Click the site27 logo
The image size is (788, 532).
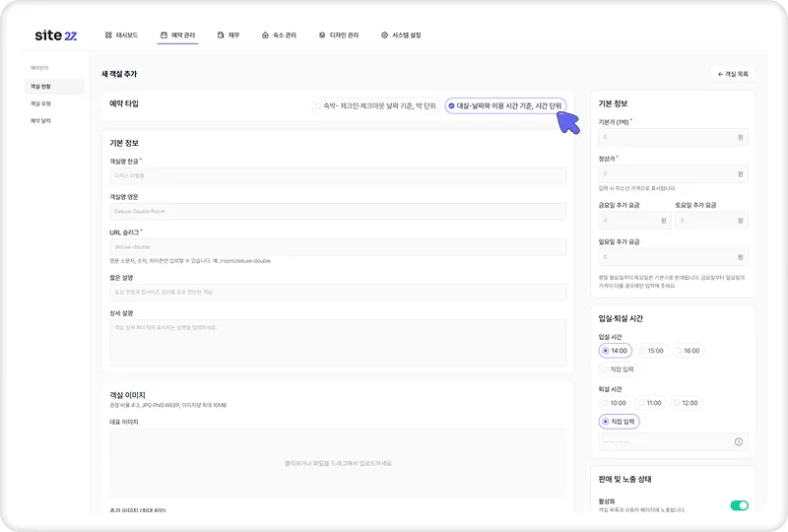tap(56, 35)
